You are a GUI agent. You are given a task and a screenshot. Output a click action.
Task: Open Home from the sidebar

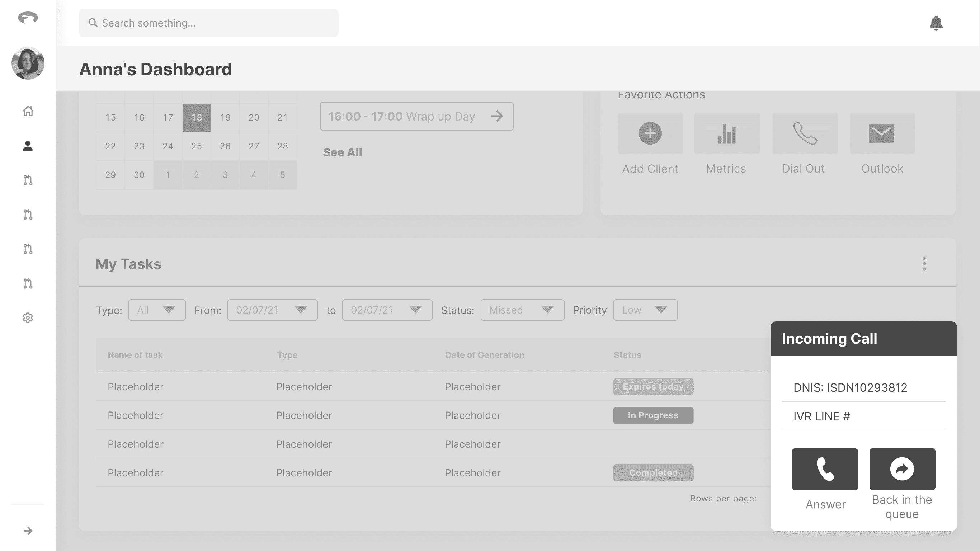[28, 111]
